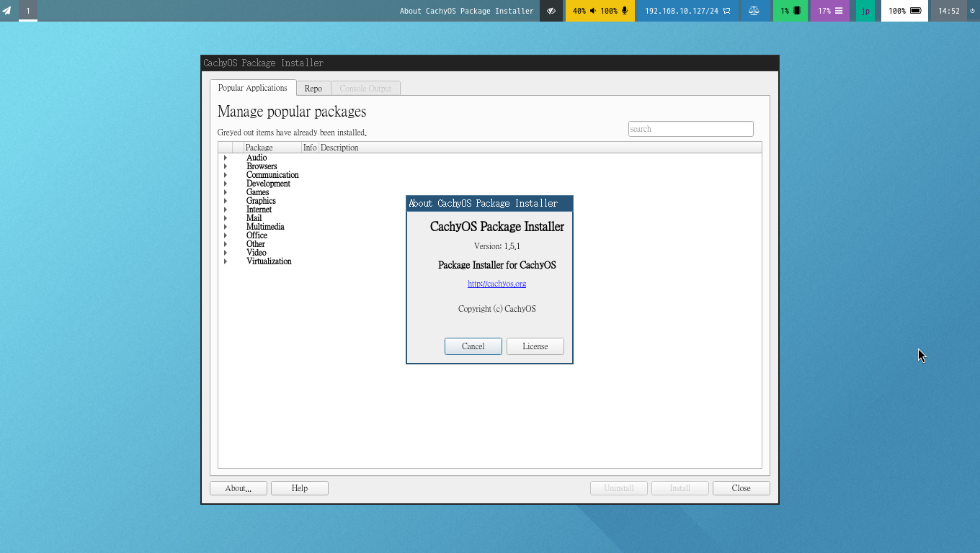Click the Console Output tab
Viewport: 980px width, 553px height.
click(x=365, y=89)
